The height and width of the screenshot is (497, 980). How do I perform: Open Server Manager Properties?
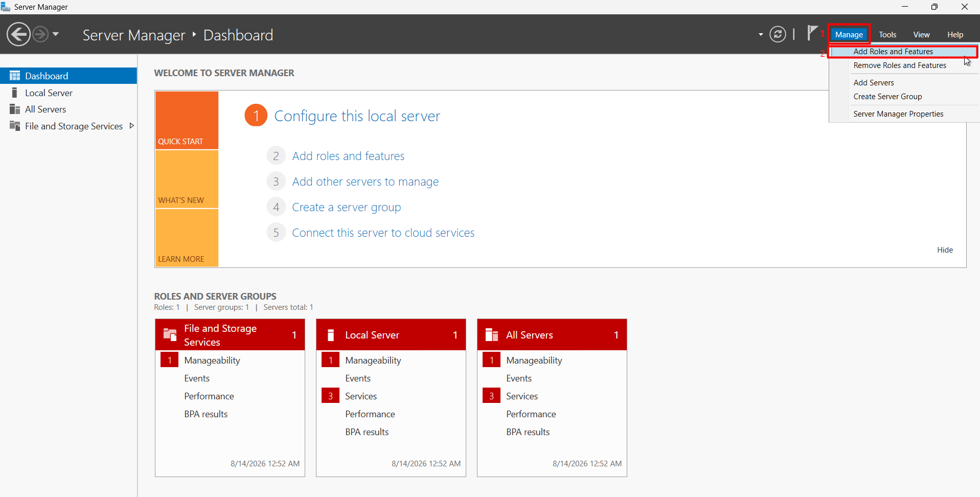pos(903,114)
